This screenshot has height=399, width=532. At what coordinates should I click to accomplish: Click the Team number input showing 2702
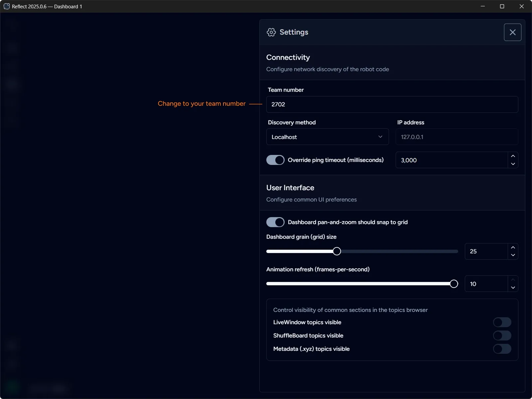coord(392,104)
